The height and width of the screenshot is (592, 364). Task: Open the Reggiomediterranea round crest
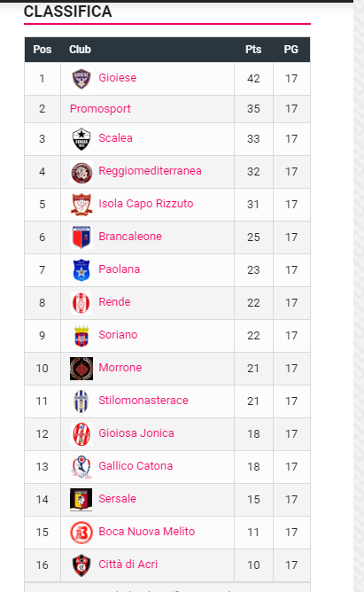pyautogui.click(x=81, y=172)
